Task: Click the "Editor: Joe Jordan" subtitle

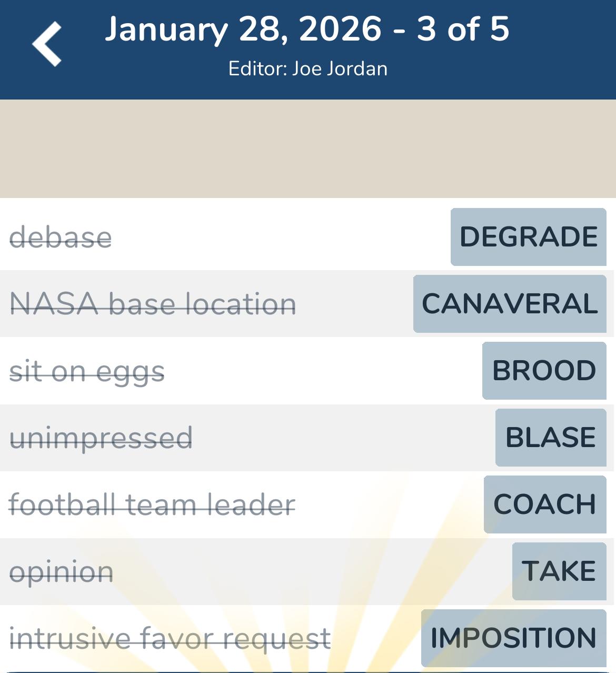Action: [x=308, y=69]
